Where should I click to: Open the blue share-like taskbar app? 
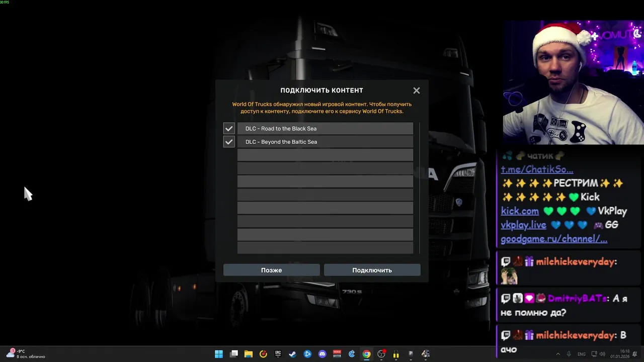(307, 354)
